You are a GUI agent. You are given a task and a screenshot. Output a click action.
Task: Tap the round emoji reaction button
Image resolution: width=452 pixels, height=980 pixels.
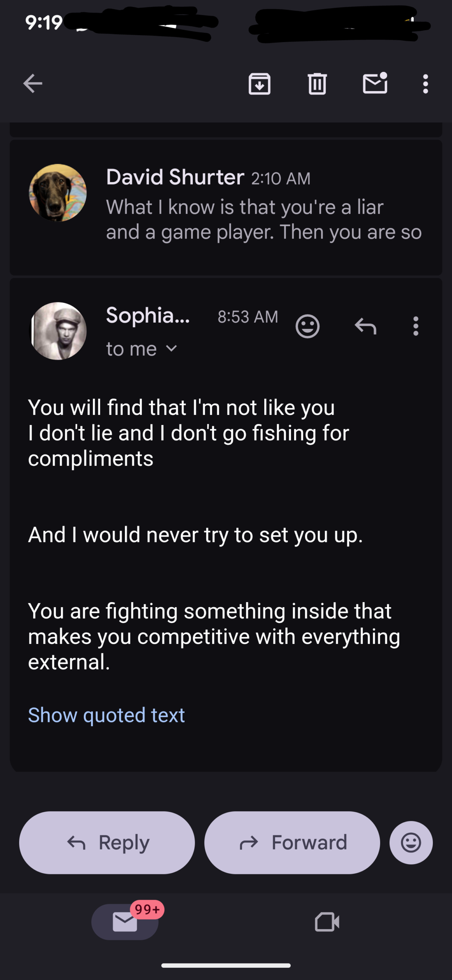(x=411, y=842)
